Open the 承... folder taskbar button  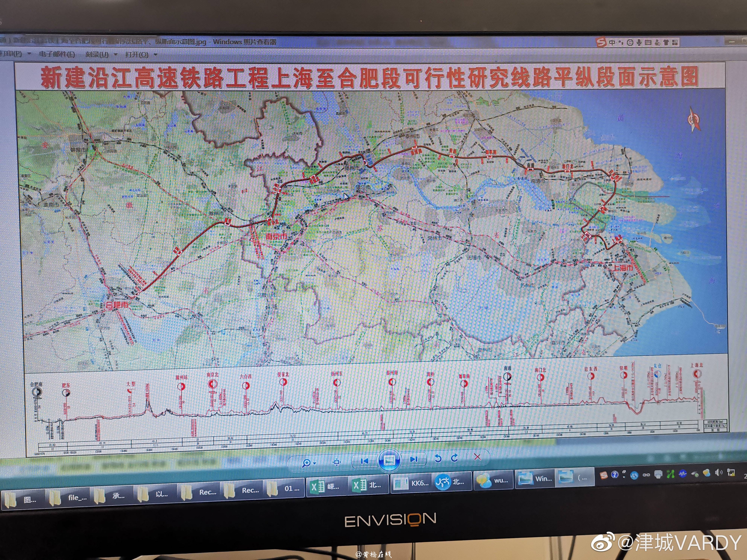point(112,496)
